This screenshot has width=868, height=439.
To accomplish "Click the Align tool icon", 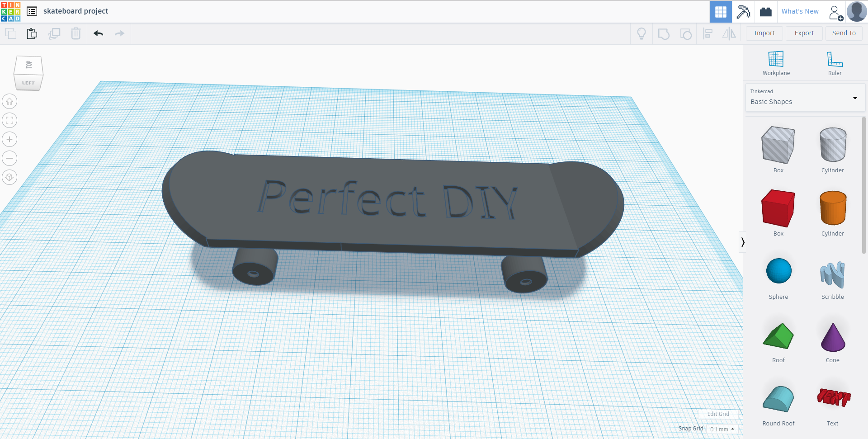I will [x=708, y=33].
